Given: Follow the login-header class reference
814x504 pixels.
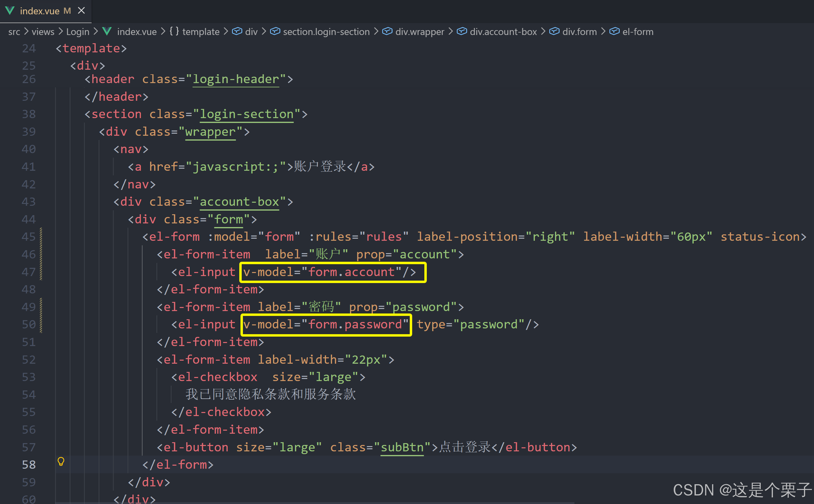Looking at the screenshot, I should coord(236,79).
